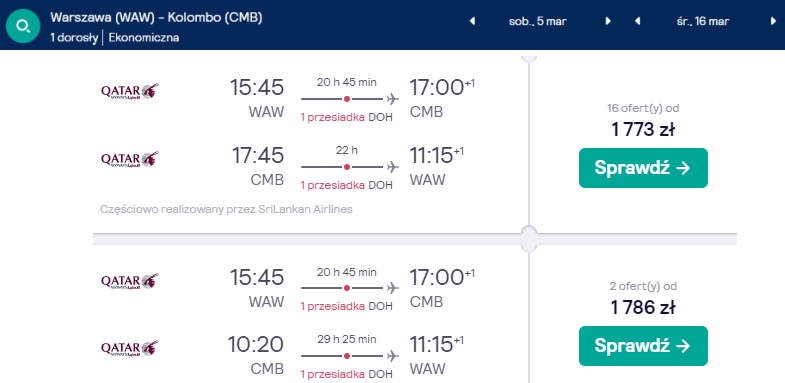Click the stopover dot on 22 h flight

point(346,167)
